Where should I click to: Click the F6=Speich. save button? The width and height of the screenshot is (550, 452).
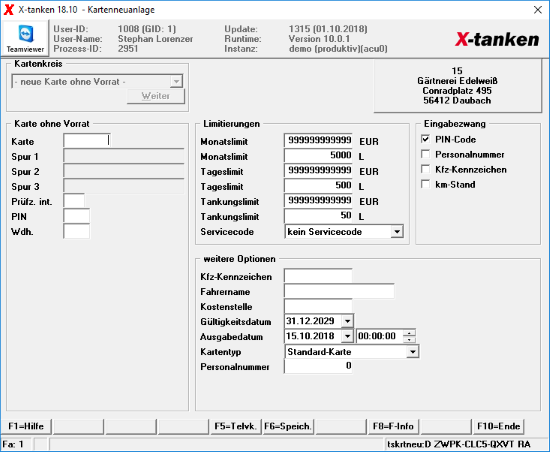(287, 426)
